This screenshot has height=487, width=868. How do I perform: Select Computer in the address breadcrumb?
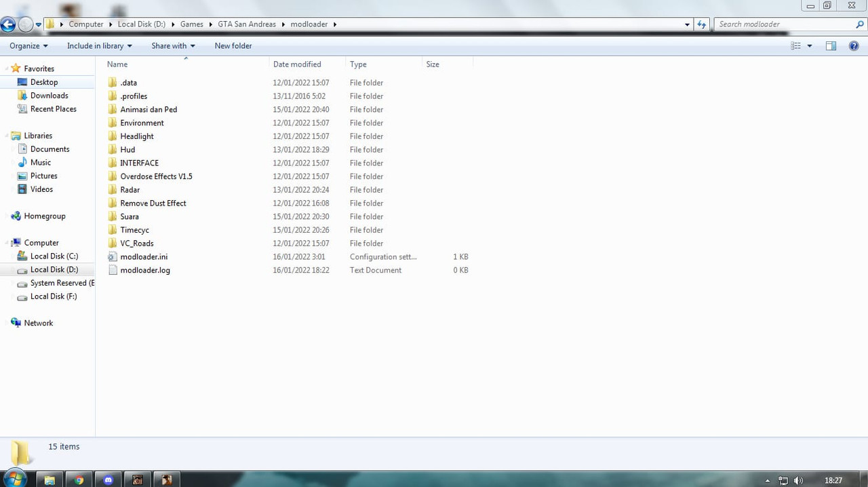click(86, 24)
